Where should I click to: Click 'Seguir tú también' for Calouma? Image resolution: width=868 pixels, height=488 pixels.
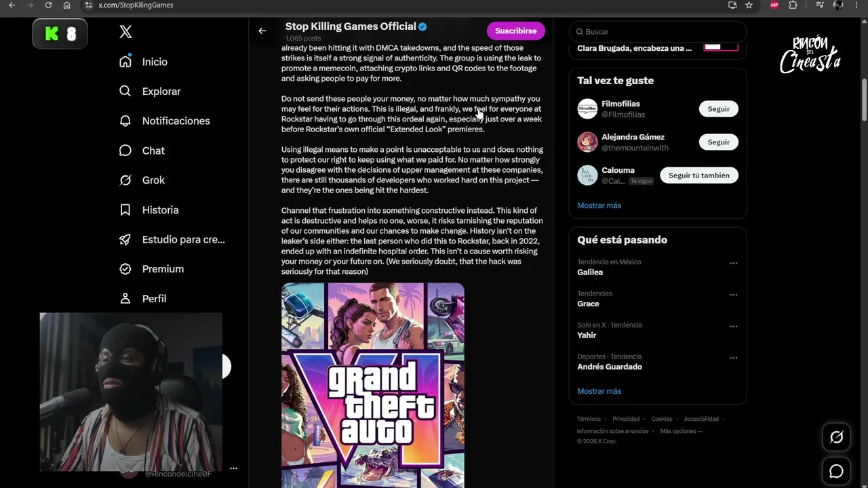tap(699, 176)
